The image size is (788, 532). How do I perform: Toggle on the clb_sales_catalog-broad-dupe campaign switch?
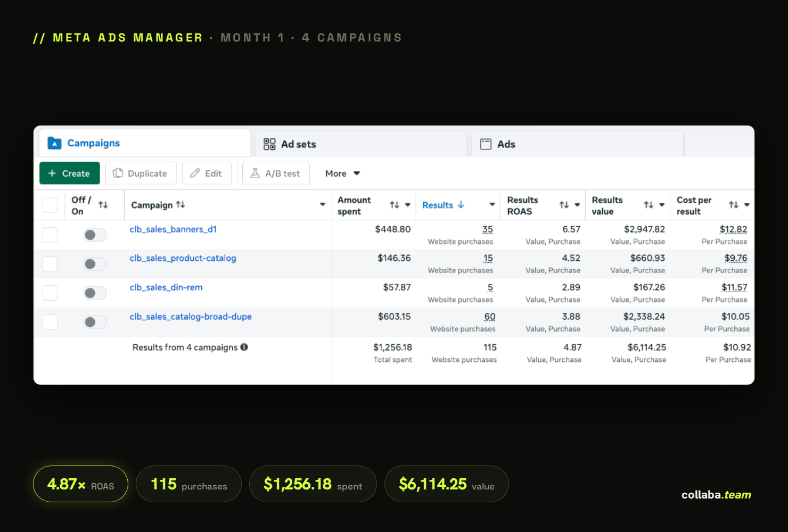95,322
